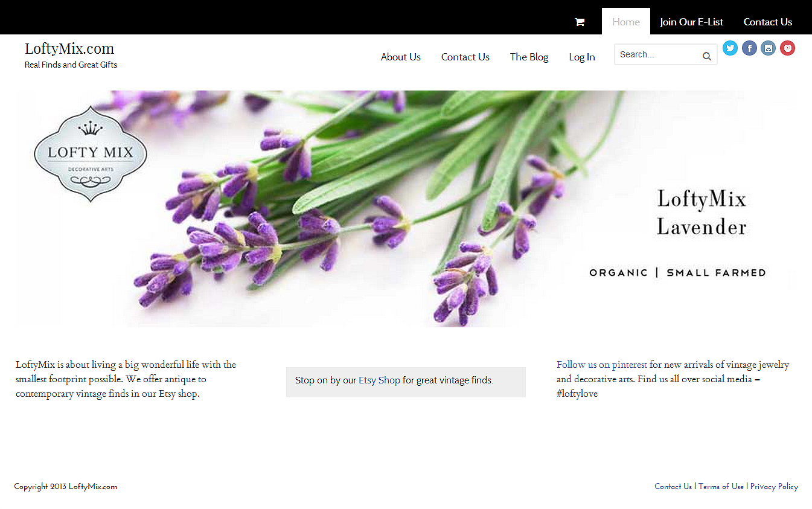812x509 pixels.
Task: Click the Twitter social icon
Action: tap(730, 48)
